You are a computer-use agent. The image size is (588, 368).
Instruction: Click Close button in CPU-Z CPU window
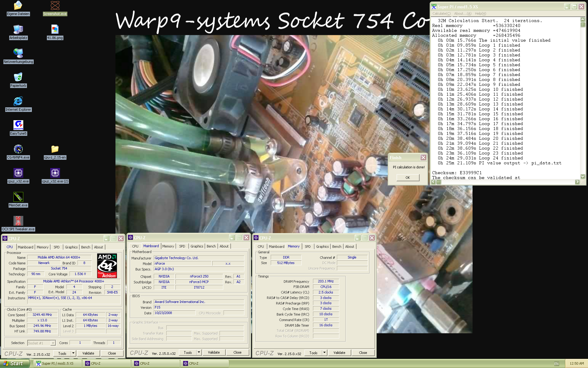pos(112,353)
